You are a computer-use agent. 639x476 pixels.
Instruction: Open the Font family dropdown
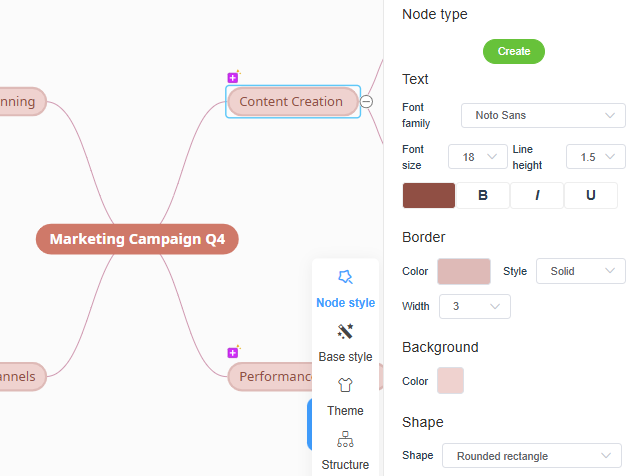543,116
